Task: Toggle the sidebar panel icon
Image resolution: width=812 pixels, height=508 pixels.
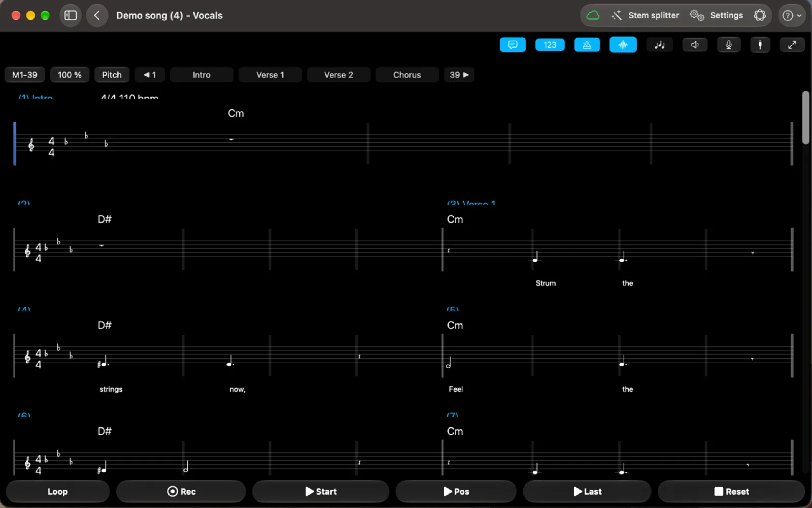Action: point(71,15)
